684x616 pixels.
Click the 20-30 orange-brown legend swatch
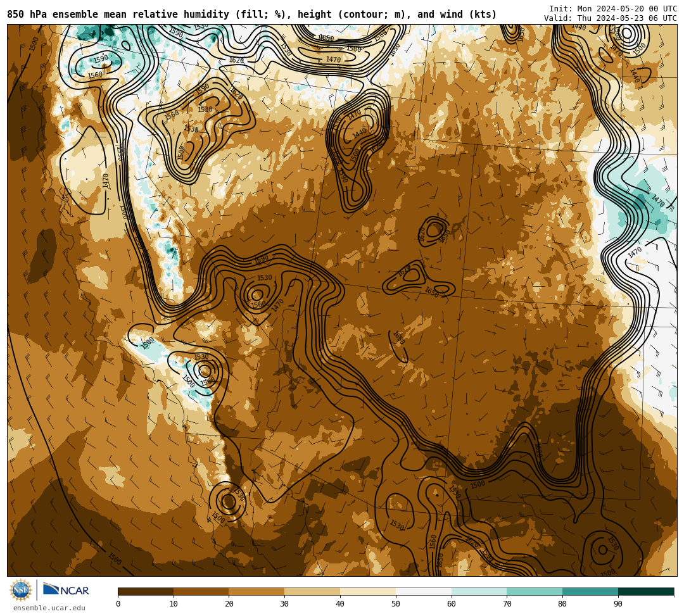click(x=257, y=591)
